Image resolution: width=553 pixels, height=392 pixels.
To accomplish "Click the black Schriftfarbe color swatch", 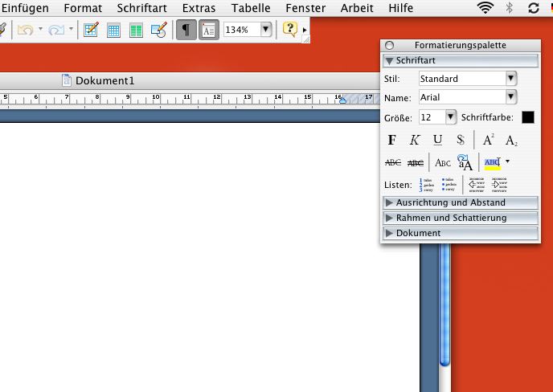I will (x=527, y=117).
